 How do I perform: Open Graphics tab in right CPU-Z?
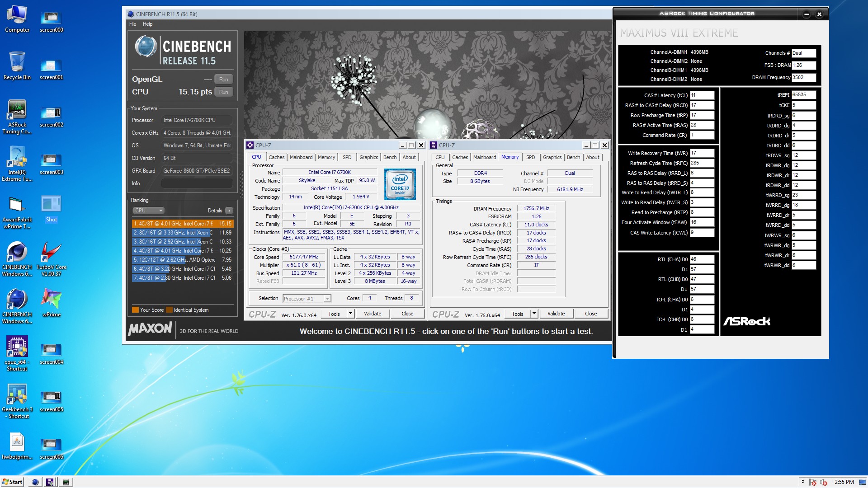coord(552,157)
